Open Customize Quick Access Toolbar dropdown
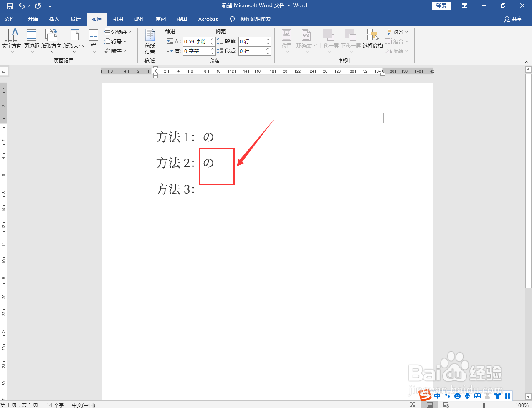532x408 pixels. coord(50,6)
